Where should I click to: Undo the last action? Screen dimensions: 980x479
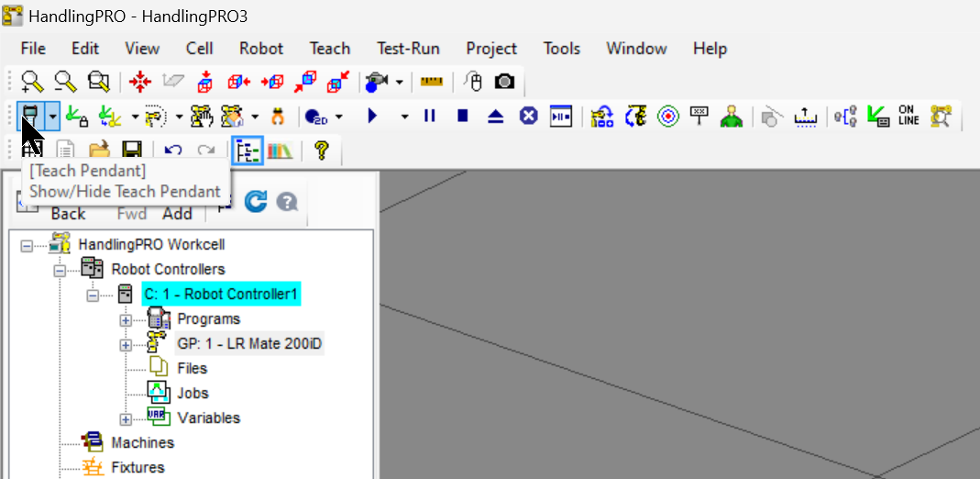click(x=172, y=150)
